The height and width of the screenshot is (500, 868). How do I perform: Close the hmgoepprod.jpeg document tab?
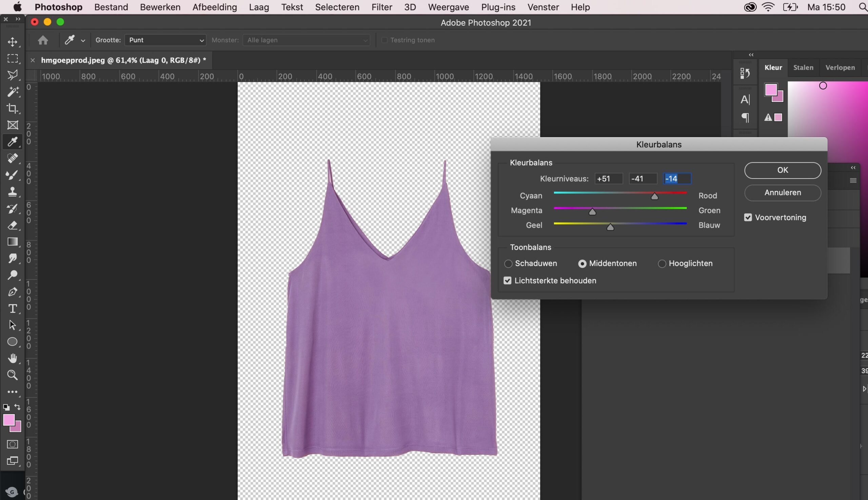(x=33, y=60)
